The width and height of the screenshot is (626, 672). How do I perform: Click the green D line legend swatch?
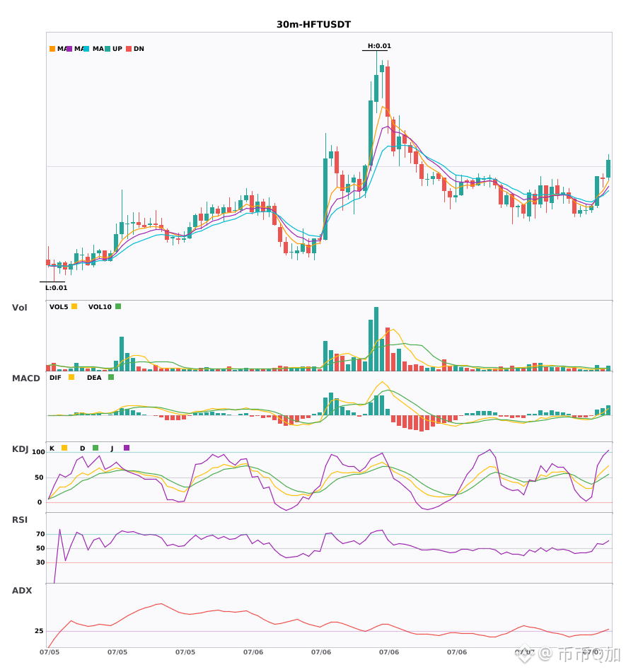click(x=95, y=448)
